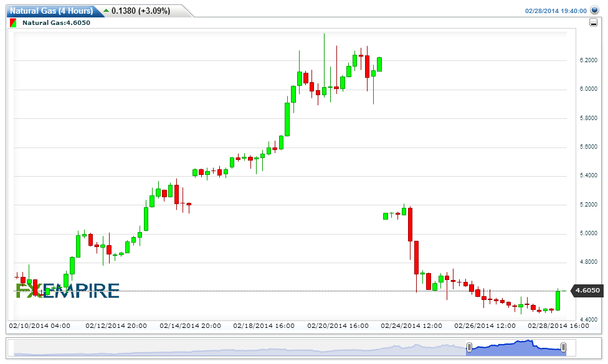608x364 pixels.
Task: Collapse the chart legend with the minus button
Action: tap(593, 22)
